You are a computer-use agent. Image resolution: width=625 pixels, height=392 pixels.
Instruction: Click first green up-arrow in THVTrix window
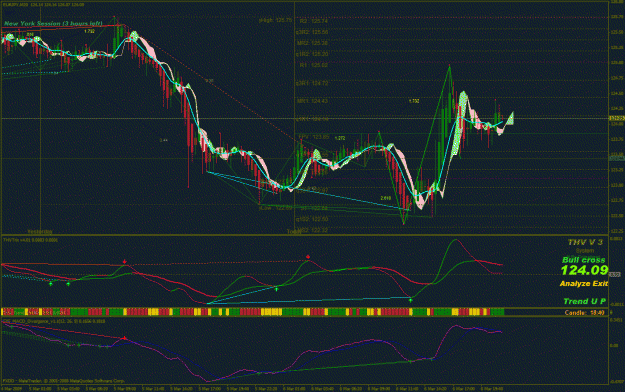[51, 284]
